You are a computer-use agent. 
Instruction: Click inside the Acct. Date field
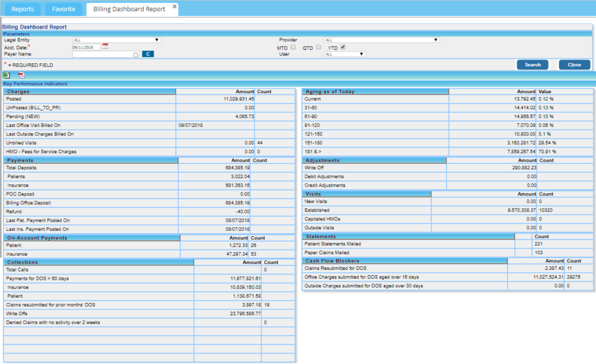click(86, 46)
